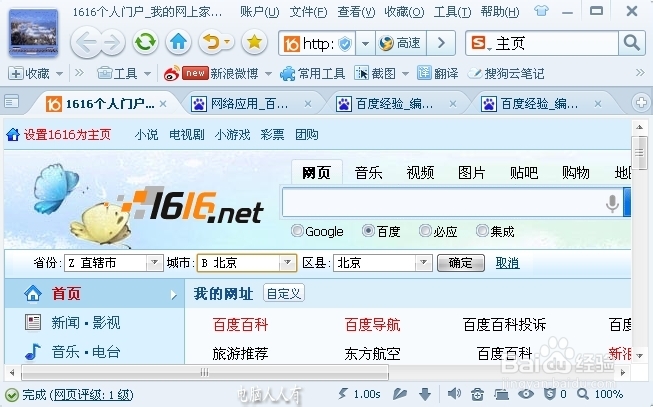Open the shirt skin-change icon
The image size is (653, 407).
541,11
